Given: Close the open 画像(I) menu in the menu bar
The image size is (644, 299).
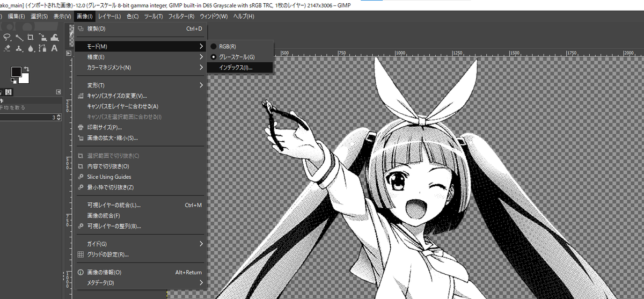Looking at the screenshot, I should tap(84, 17).
